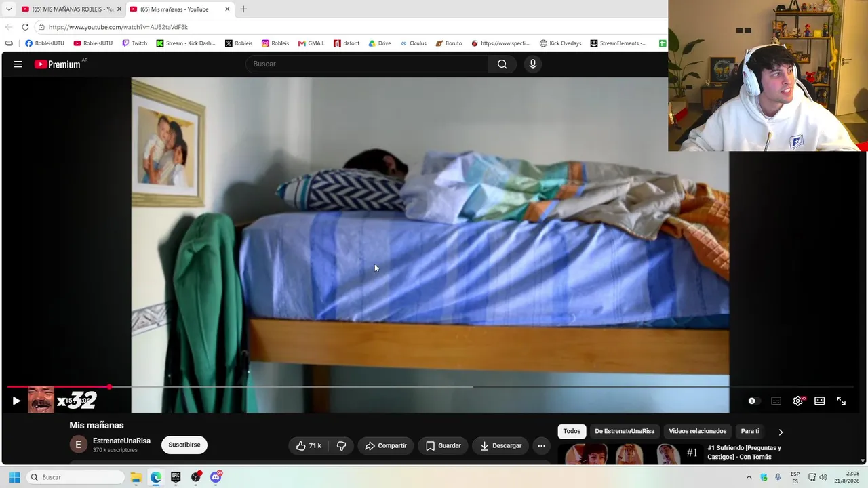Open the StreamElements bookmark

(x=618, y=43)
